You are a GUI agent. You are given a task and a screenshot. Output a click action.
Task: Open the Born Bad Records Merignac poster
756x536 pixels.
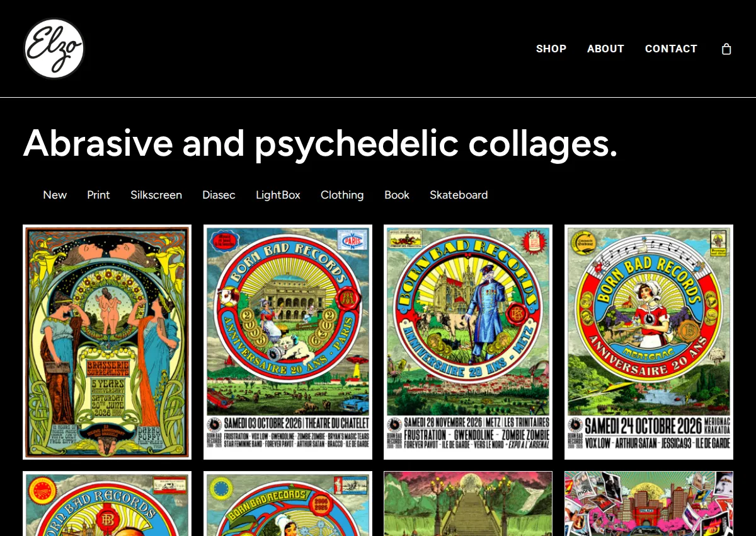pos(649,342)
